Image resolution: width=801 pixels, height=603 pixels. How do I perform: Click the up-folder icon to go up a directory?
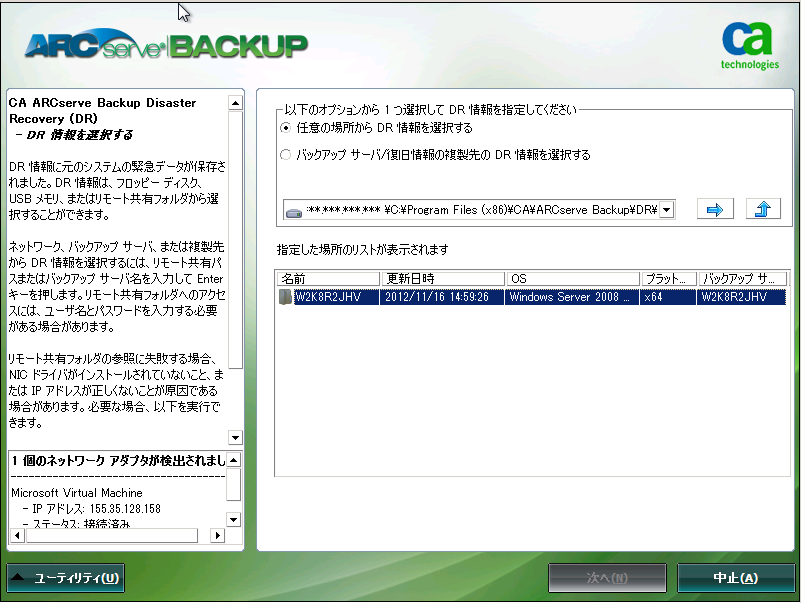coord(762,209)
